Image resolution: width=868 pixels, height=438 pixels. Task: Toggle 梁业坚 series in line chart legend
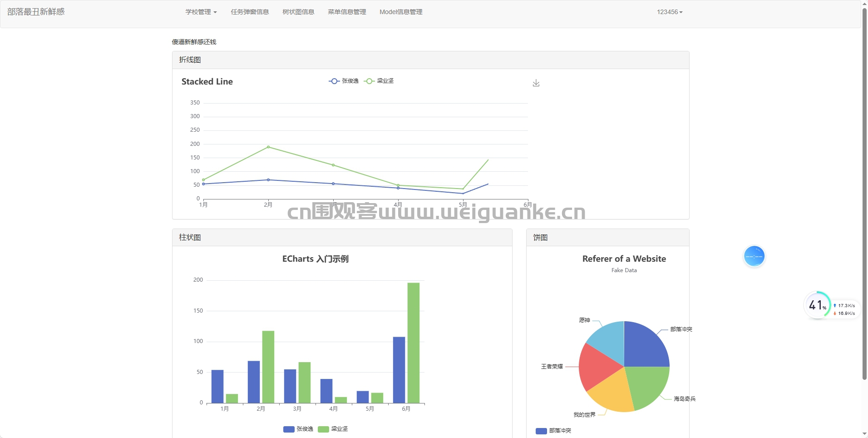point(379,81)
